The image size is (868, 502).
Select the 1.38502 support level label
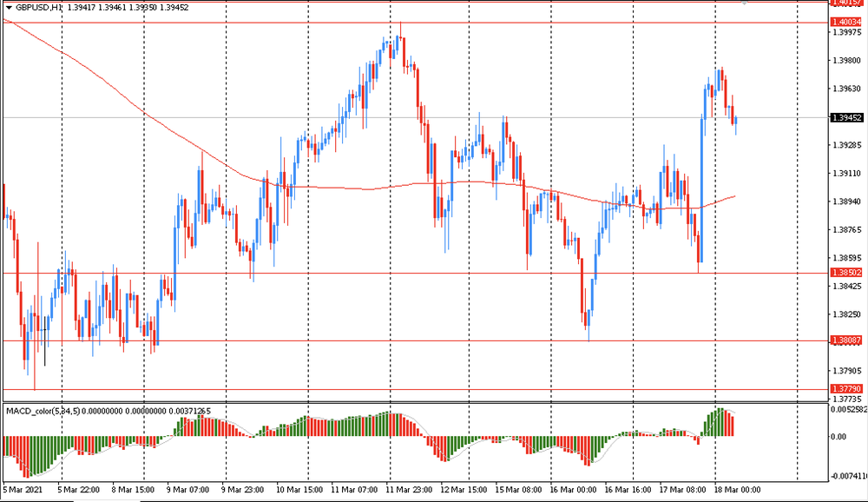(x=845, y=273)
